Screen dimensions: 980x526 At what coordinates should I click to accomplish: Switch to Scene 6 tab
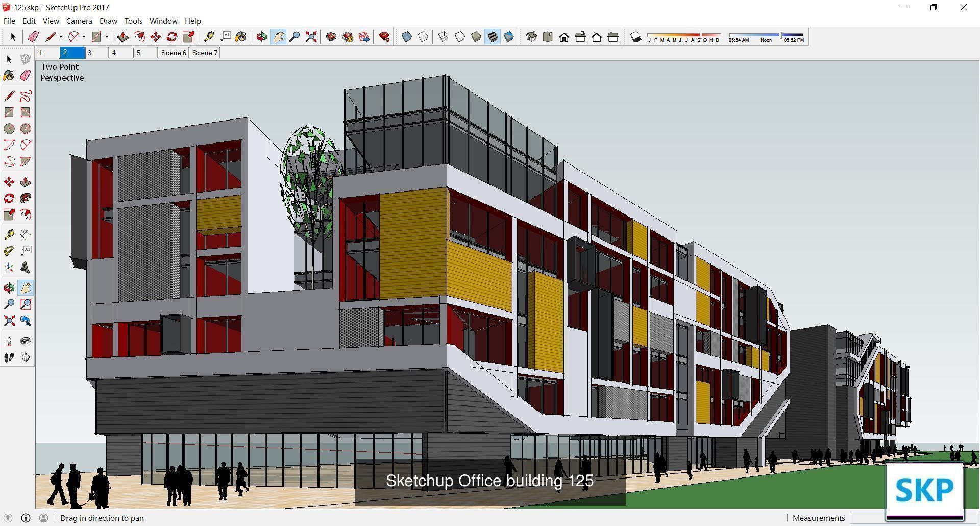click(174, 53)
